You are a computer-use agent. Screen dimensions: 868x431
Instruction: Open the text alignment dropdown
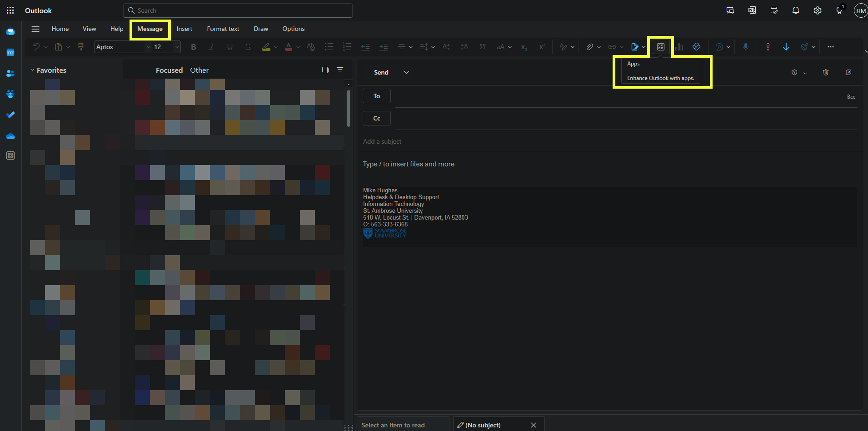pos(405,47)
